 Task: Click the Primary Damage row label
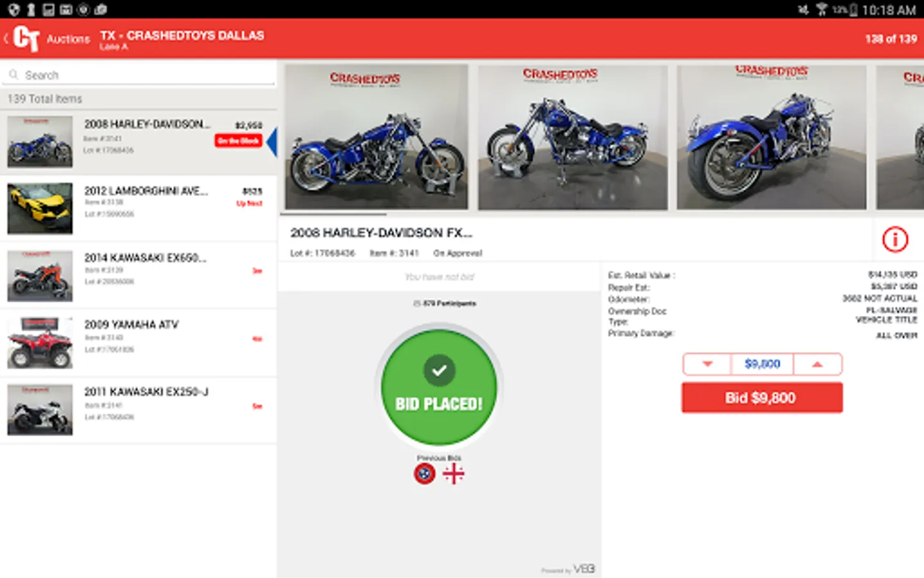(x=641, y=333)
